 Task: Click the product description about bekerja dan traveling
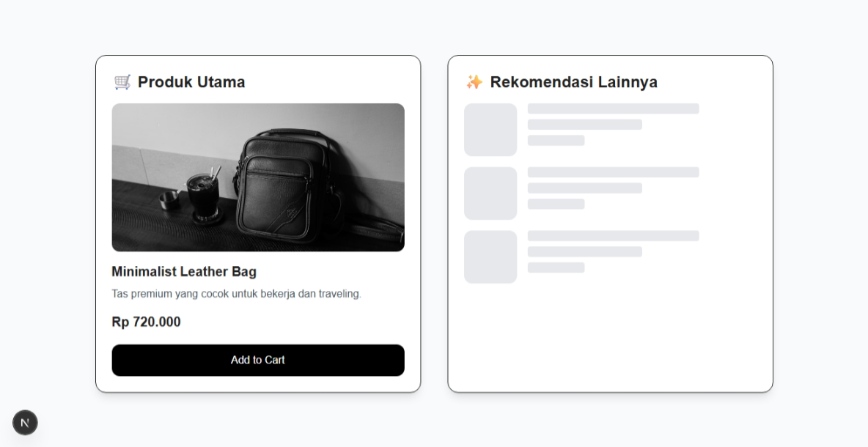tap(236, 294)
